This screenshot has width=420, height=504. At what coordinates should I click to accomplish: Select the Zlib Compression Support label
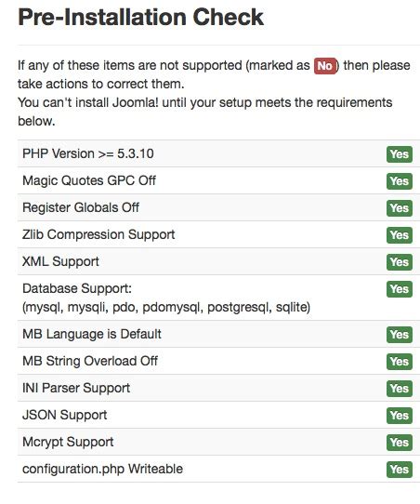[x=98, y=235]
